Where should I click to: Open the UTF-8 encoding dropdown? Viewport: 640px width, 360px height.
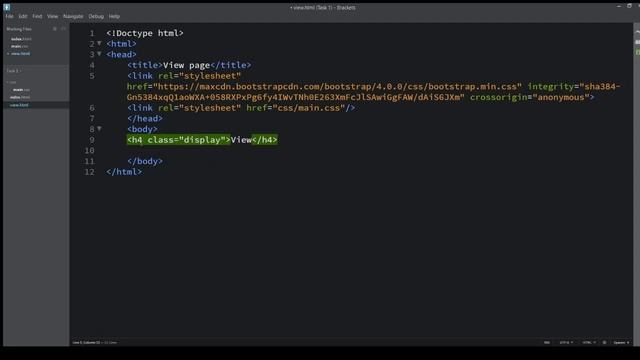click(x=566, y=342)
